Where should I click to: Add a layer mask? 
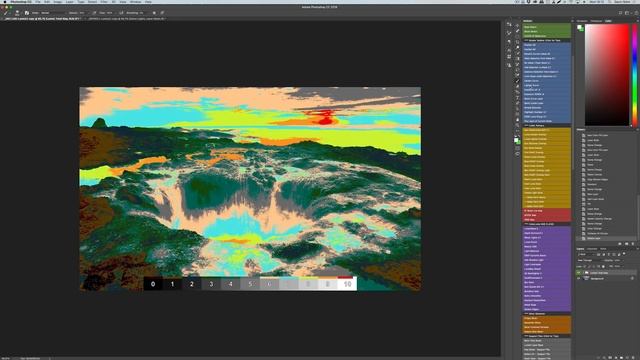pos(610,358)
